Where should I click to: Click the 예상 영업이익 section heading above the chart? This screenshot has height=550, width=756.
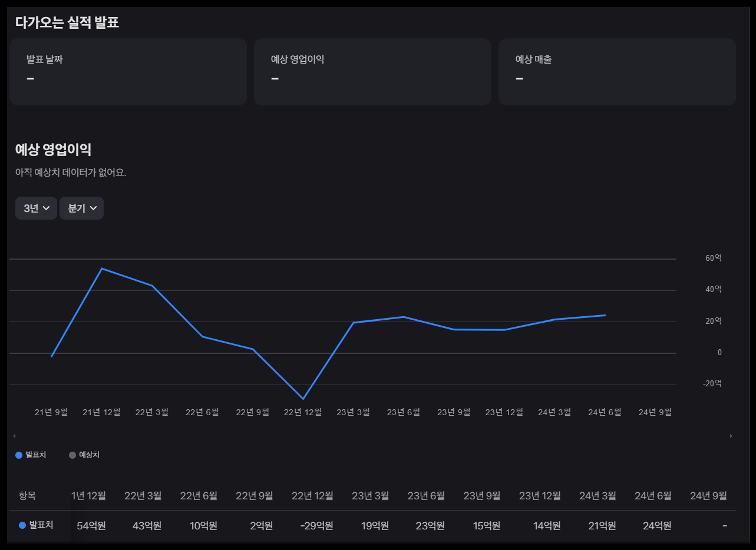[x=53, y=150]
